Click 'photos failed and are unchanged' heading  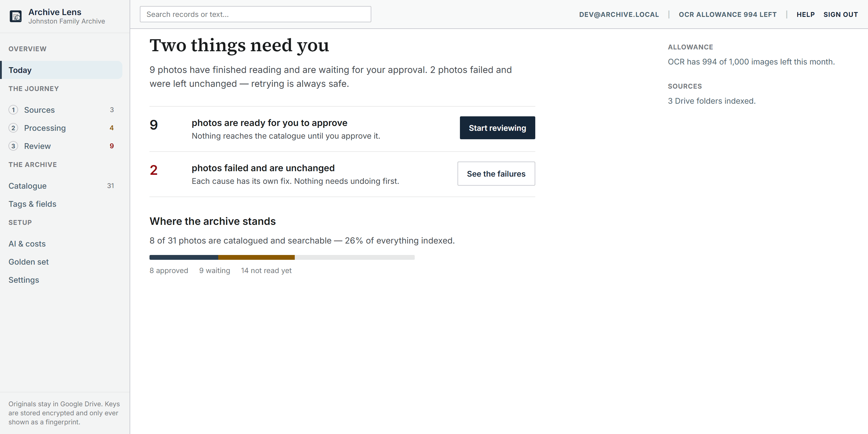tap(263, 168)
